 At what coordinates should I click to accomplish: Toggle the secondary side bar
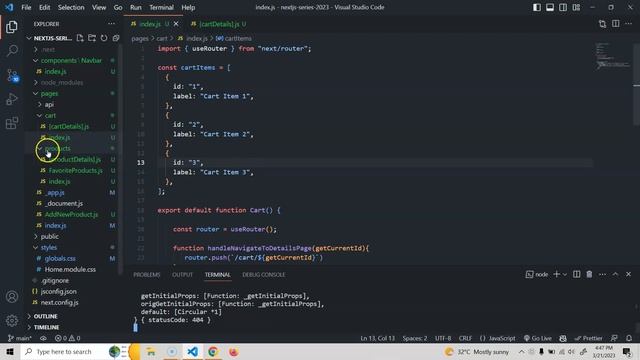pyautogui.click(x=563, y=7)
